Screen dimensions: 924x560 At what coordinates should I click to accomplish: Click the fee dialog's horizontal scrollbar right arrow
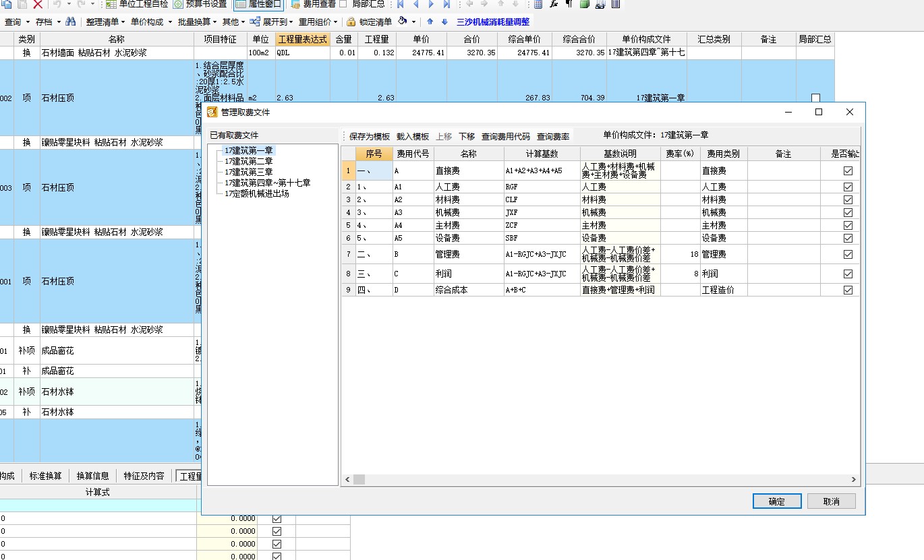[854, 480]
